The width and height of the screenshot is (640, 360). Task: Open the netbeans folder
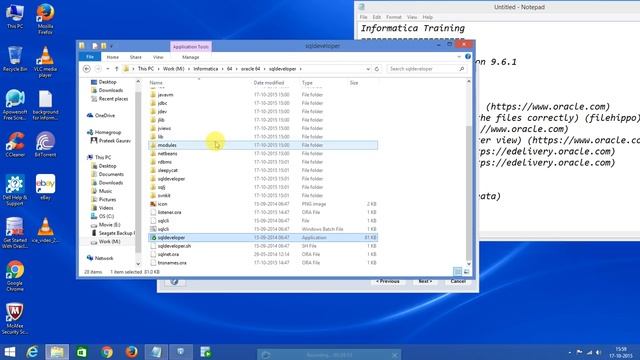pyautogui.click(x=263, y=153)
